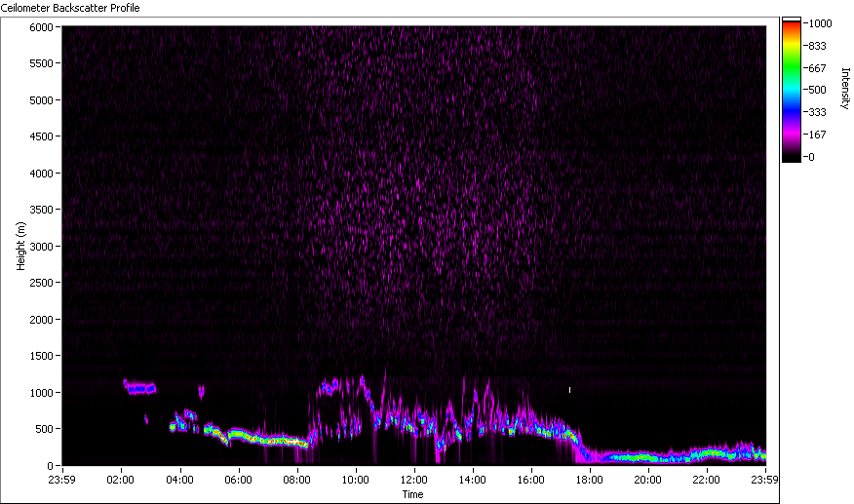Click the 04:00 time tick label
This screenshot has width=854, height=504.
tap(179, 480)
